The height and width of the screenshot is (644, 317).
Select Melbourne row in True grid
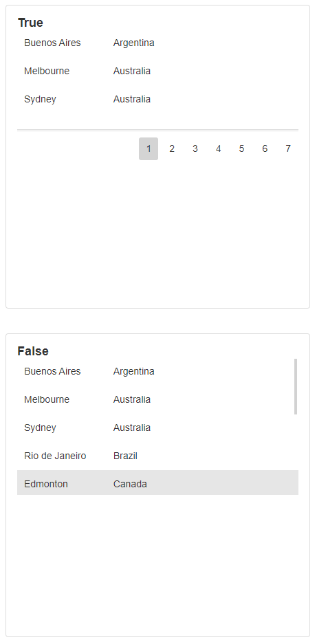[x=157, y=71]
